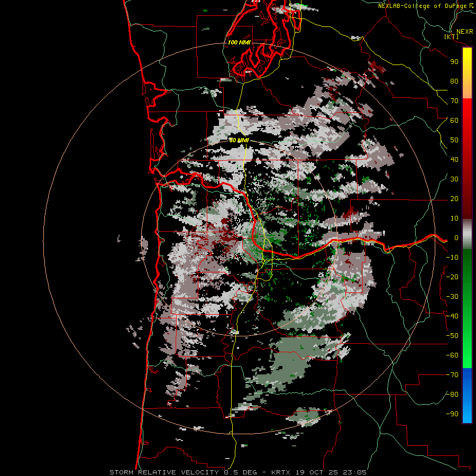Screen dimensions: 476x476
Task: Click the gray zero-velocity segment of the scale
Action: (467, 234)
